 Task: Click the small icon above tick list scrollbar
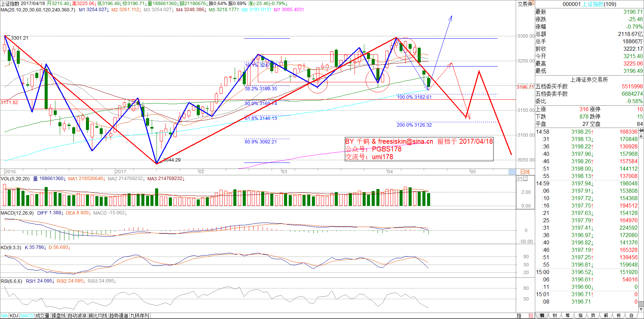pyautogui.click(x=641, y=131)
